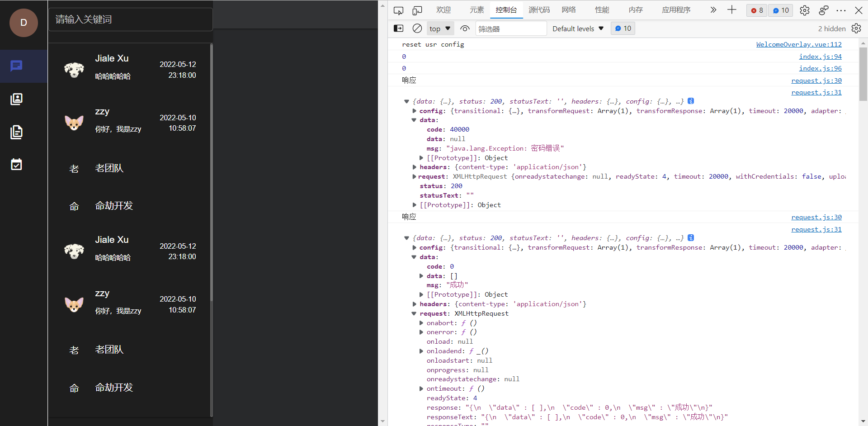868x426 pixels.
Task: Select the inspect element tool
Action: 398,10
